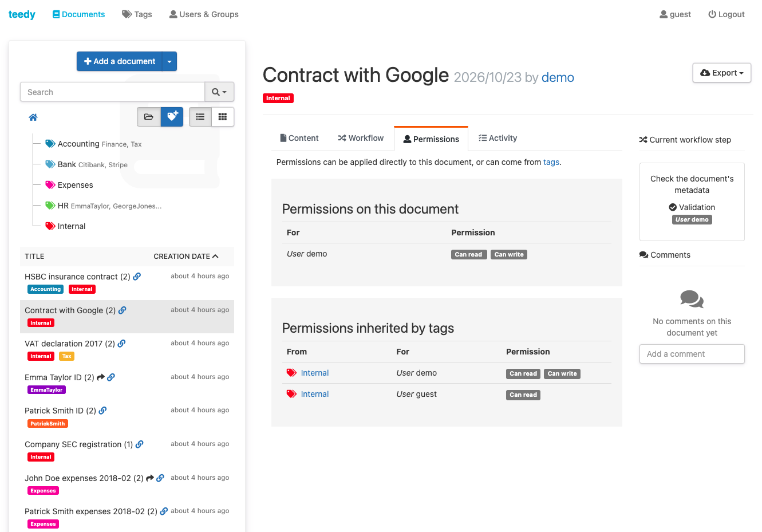Click the Add a document button

tap(120, 61)
